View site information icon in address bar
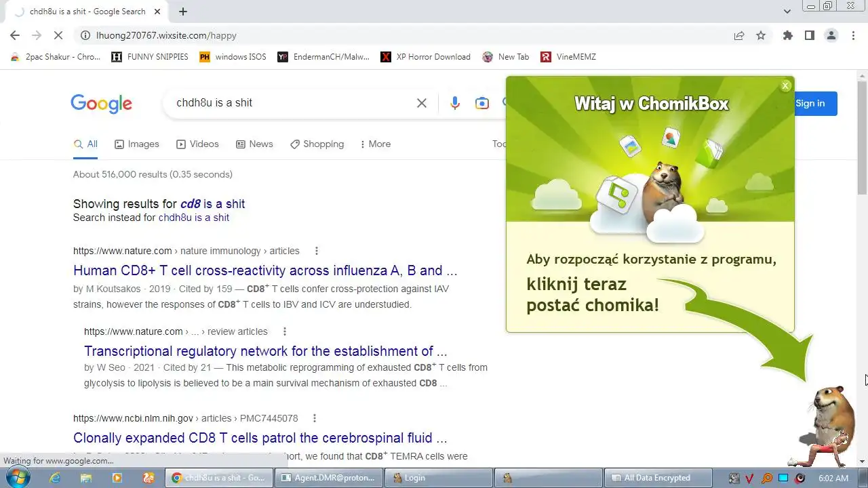The width and height of the screenshot is (868, 488). coord(85,35)
